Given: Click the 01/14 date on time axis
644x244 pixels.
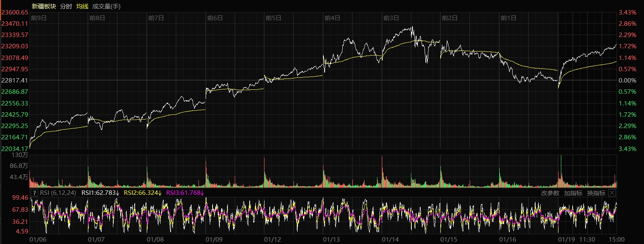Looking at the screenshot, I should coord(390,240).
